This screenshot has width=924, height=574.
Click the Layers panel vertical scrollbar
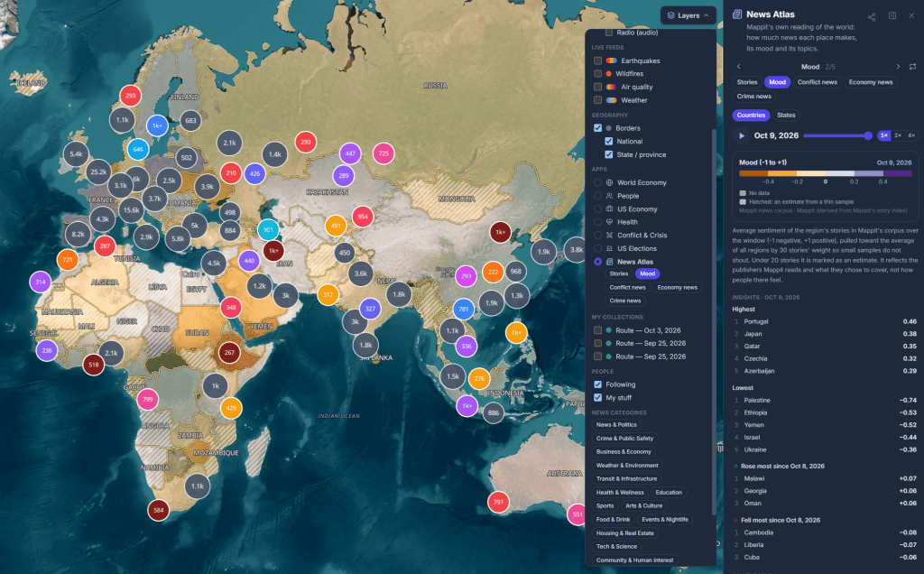click(713, 321)
